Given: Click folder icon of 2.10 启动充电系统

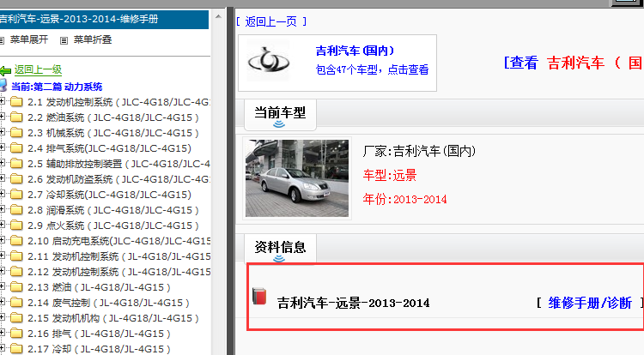Looking at the screenshot, I should tap(16, 241).
